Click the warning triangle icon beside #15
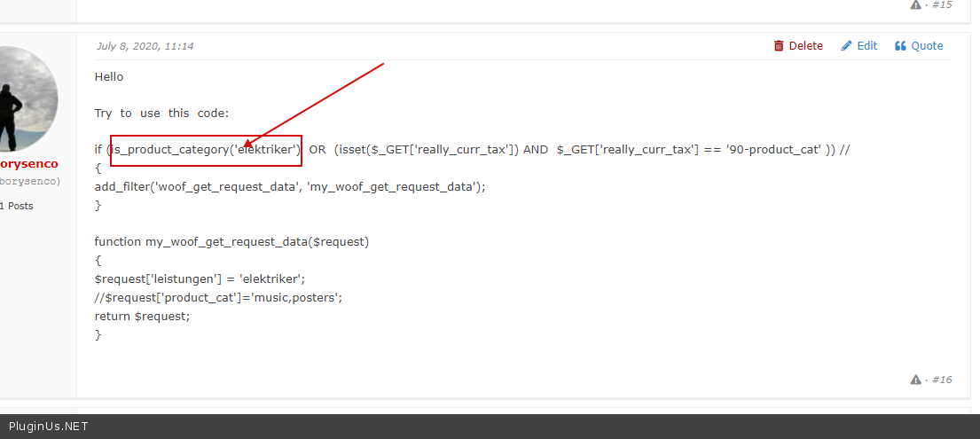The height and width of the screenshot is (439, 980). tap(915, 4)
